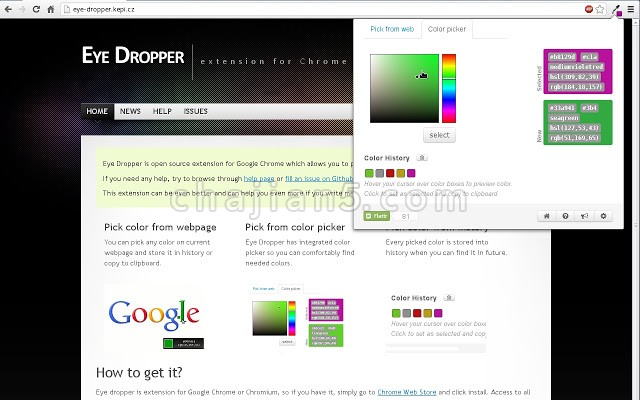Go to browser home page icon
The image size is (640, 400).
51,9
